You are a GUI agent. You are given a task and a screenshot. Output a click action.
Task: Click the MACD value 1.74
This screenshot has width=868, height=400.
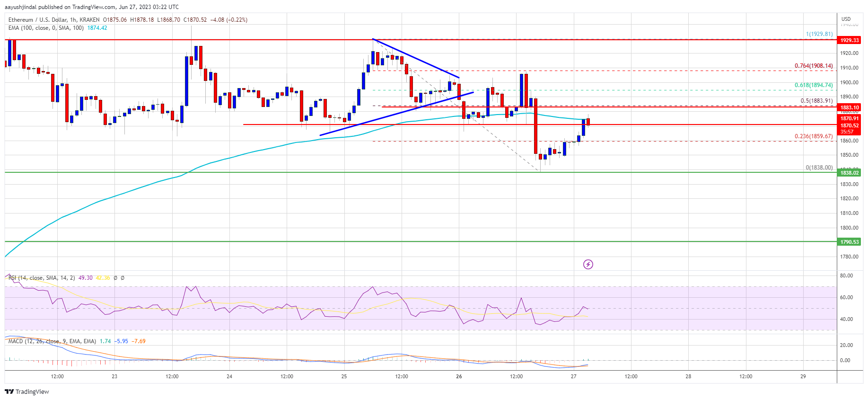click(105, 341)
